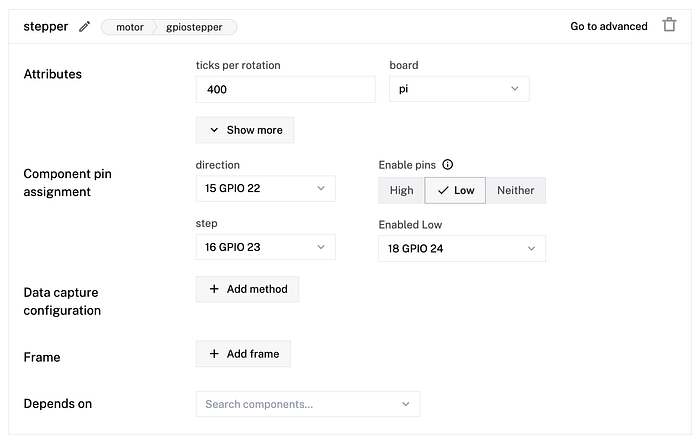Click the Add method button
Viewport: 700px width, 441px height.
pyautogui.click(x=247, y=289)
